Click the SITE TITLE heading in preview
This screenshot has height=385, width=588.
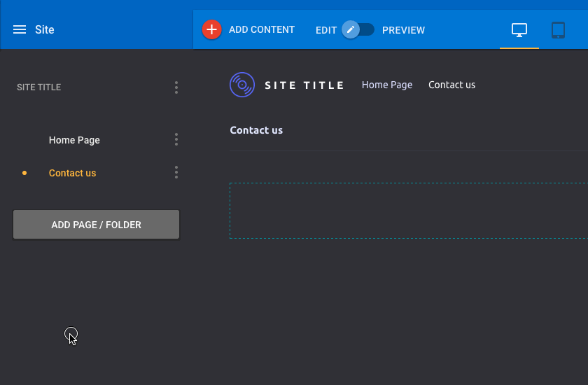pyautogui.click(x=304, y=85)
